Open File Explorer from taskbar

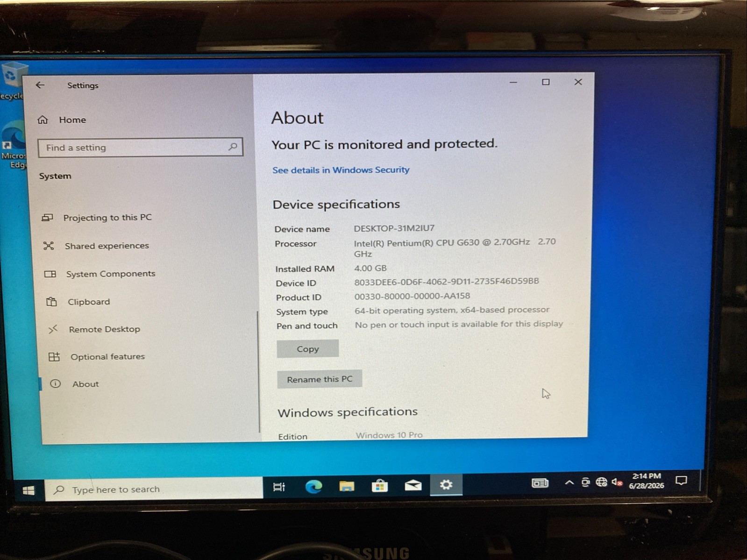(347, 486)
